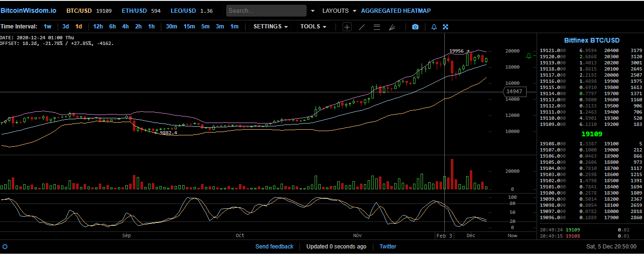The width and height of the screenshot is (644, 257).
Task: Switch chart to 15m interval
Action: click(x=189, y=27)
